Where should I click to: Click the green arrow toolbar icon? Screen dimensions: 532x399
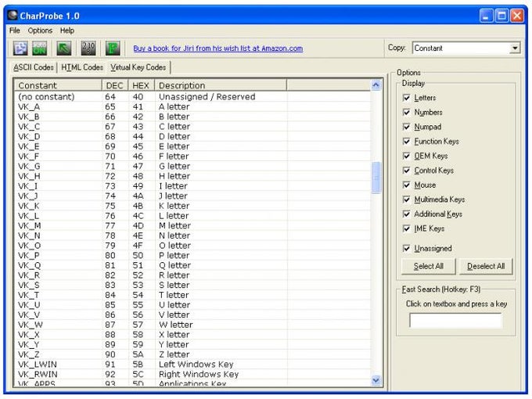(64, 49)
